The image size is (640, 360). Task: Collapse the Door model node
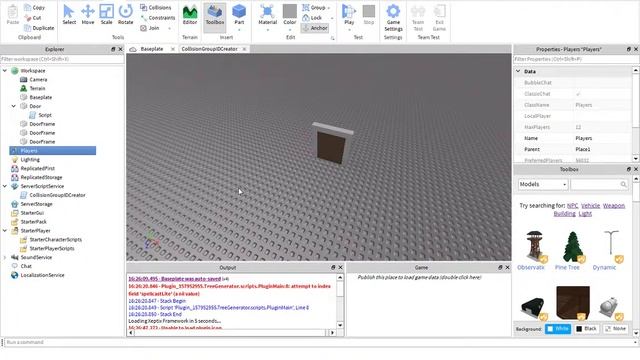[x=13, y=106]
